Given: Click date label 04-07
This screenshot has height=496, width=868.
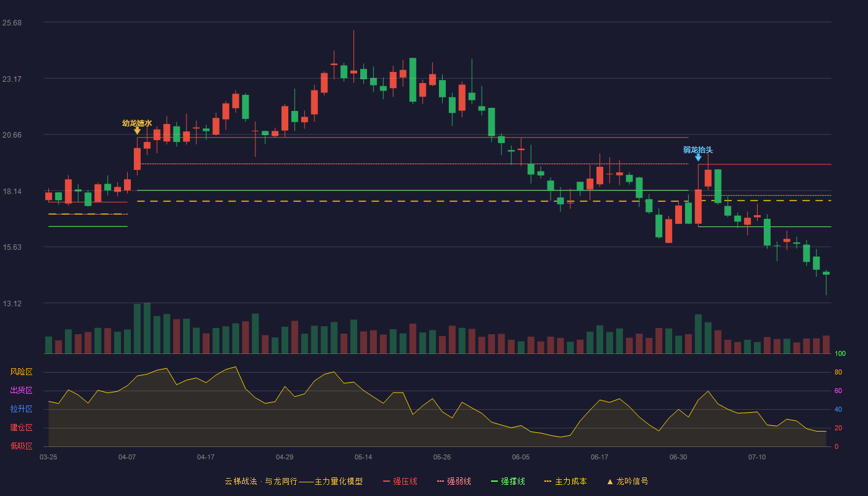Looking at the screenshot, I should (127, 457).
